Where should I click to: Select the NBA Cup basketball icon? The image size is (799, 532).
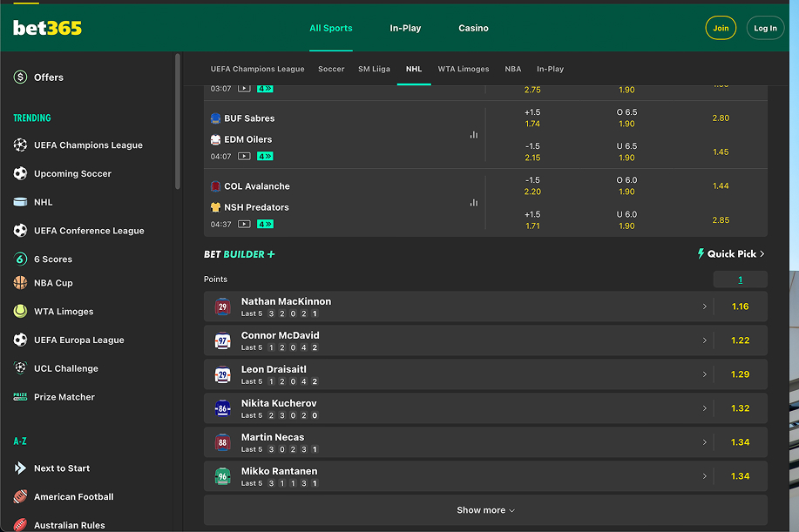(x=20, y=283)
